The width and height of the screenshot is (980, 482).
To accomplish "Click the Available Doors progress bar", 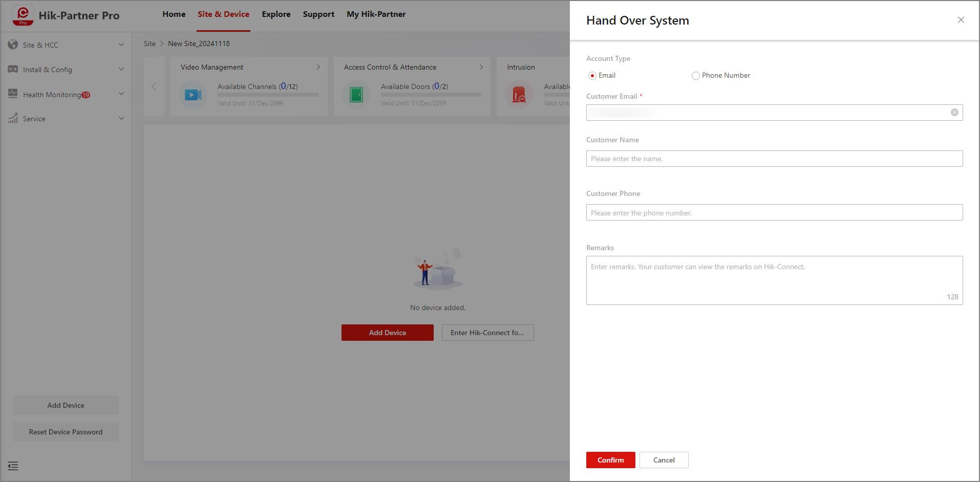I will (x=431, y=95).
